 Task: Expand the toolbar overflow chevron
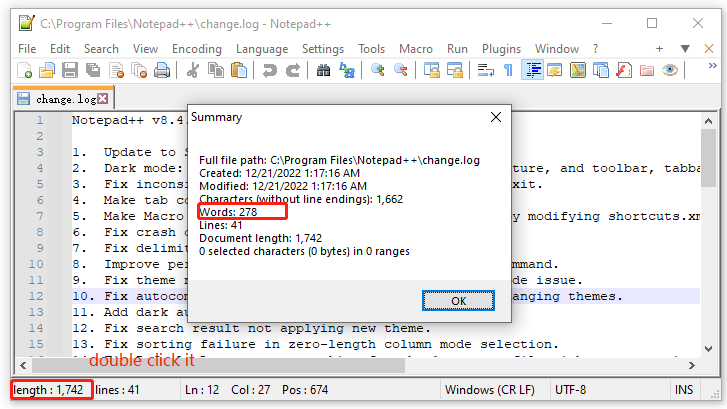click(x=713, y=66)
